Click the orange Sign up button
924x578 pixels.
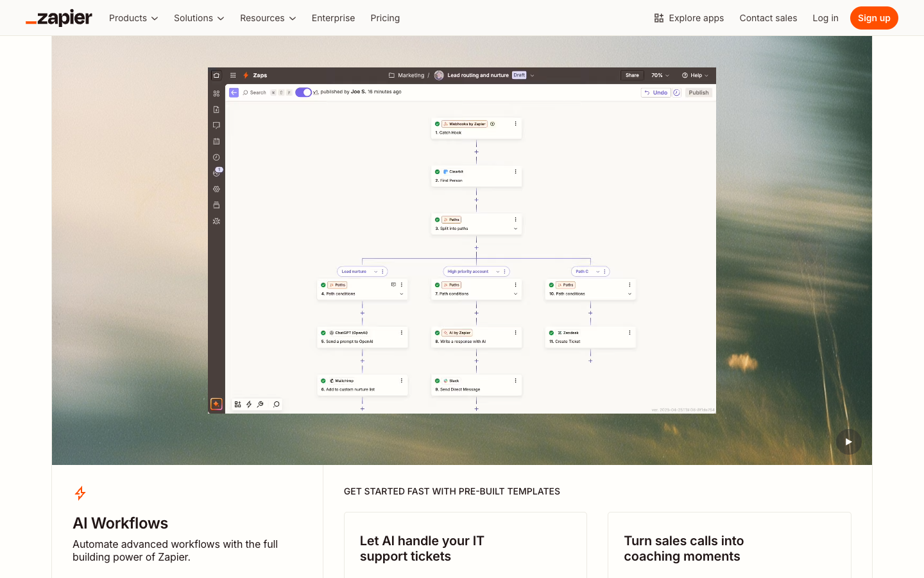tap(874, 18)
